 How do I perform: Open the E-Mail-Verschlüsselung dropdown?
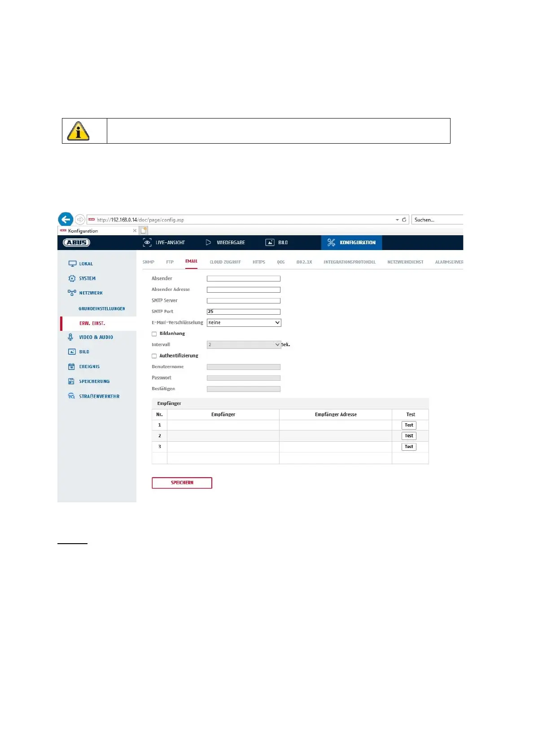tap(244, 323)
